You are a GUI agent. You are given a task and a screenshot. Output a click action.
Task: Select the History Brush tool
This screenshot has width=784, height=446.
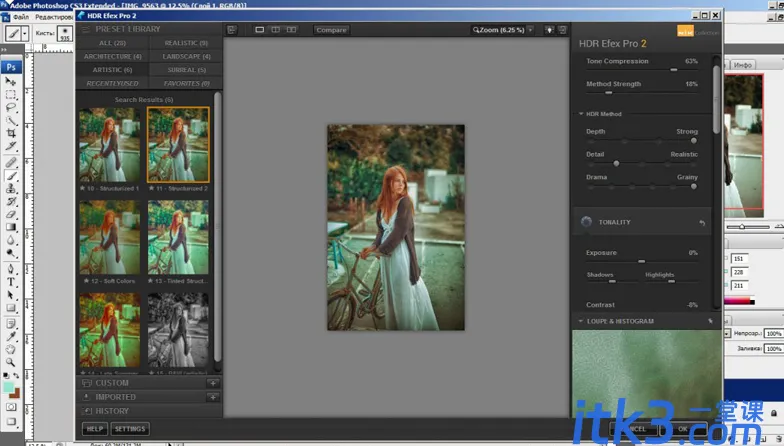pos(10,202)
